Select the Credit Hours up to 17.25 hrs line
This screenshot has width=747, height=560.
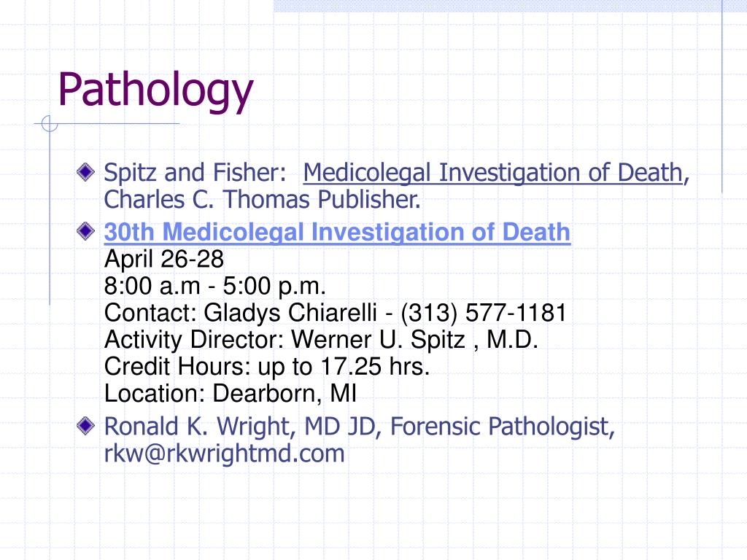267,367
